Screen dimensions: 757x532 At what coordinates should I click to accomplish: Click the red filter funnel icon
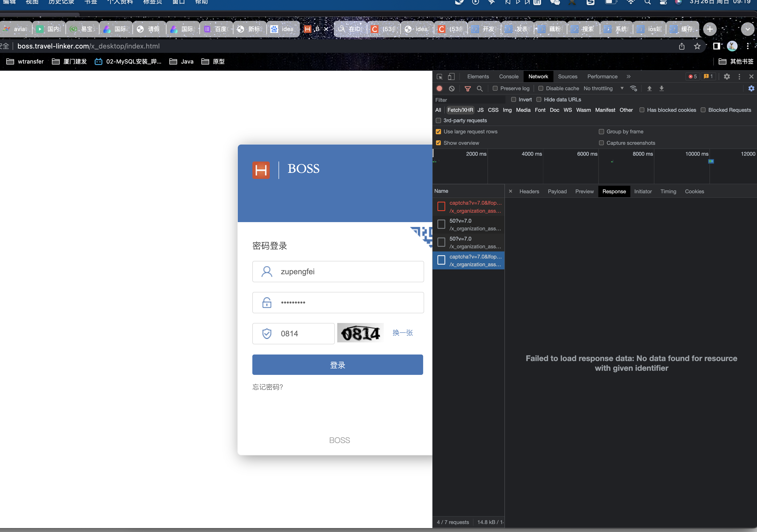tap(468, 88)
